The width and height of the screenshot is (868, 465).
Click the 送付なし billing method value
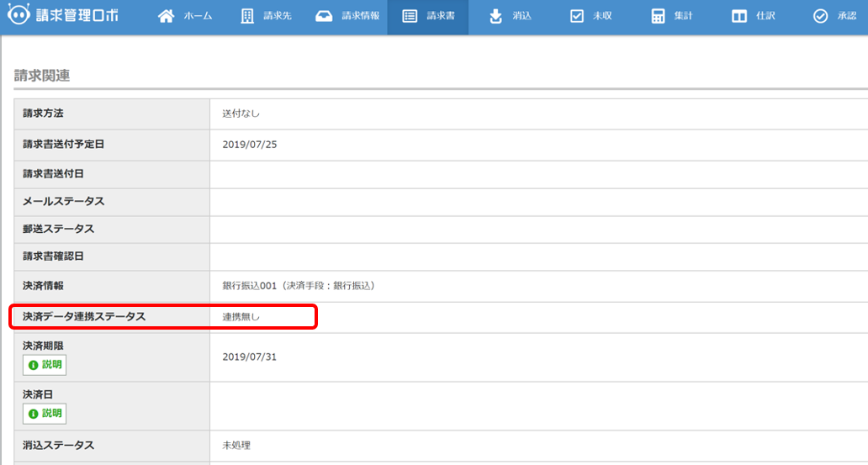241,114
